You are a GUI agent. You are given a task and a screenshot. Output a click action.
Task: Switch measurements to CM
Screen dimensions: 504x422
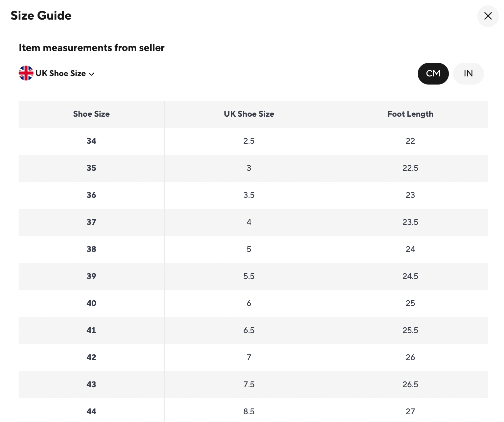433,73
